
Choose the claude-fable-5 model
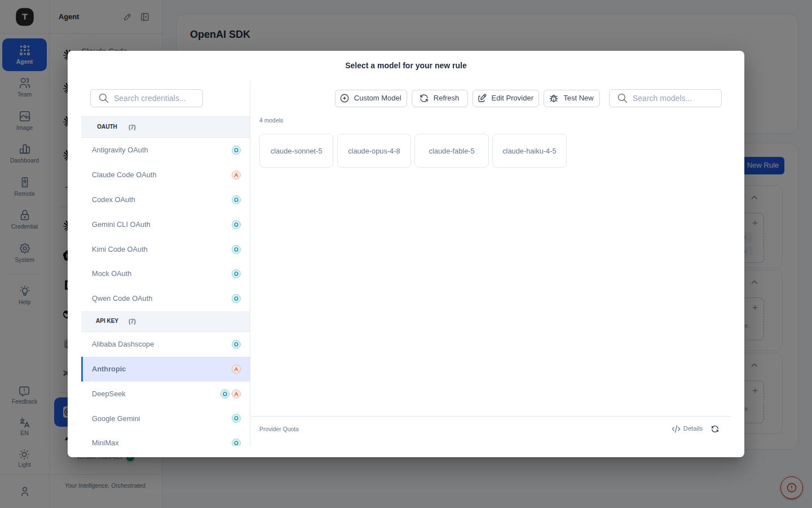452,151
